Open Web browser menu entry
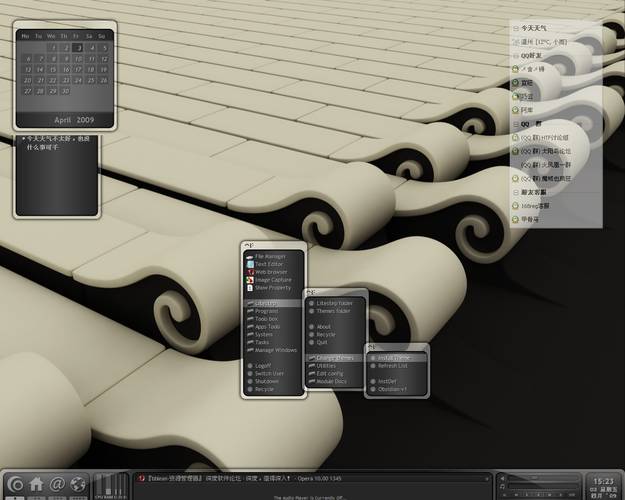 coord(270,272)
